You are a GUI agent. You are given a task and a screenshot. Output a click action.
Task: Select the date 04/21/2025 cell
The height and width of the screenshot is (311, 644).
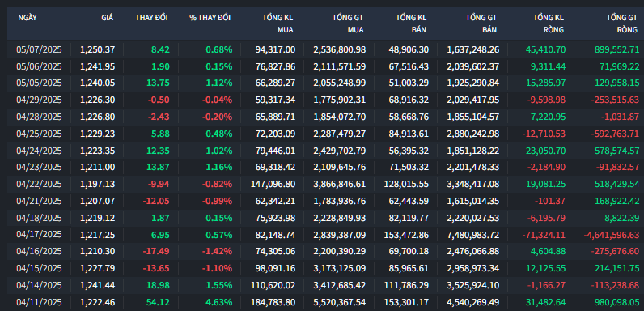39,201
